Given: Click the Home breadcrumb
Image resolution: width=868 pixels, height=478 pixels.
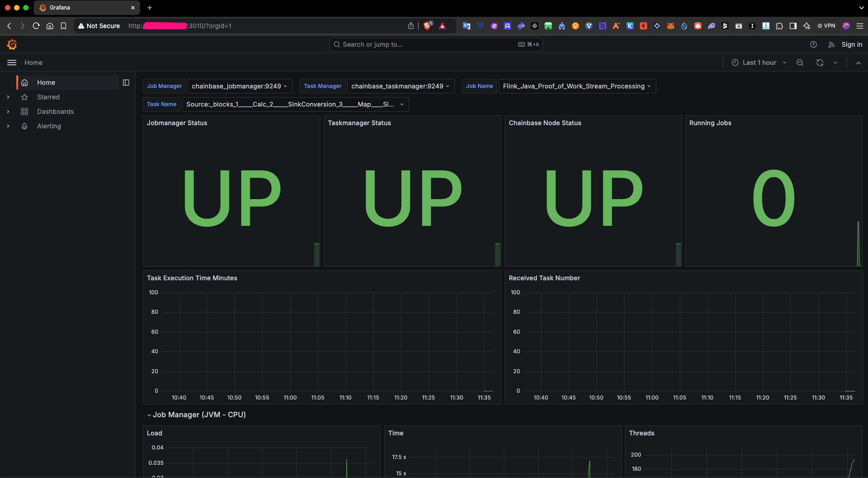Looking at the screenshot, I should coord(34,63).
